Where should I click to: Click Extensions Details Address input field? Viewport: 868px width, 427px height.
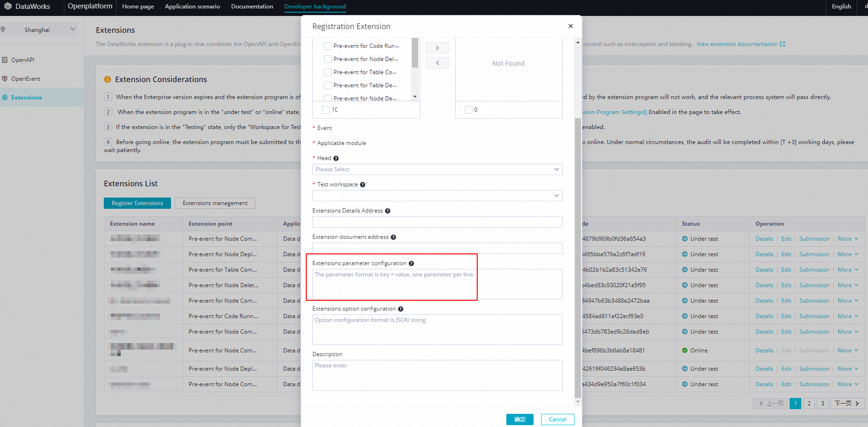437,222
